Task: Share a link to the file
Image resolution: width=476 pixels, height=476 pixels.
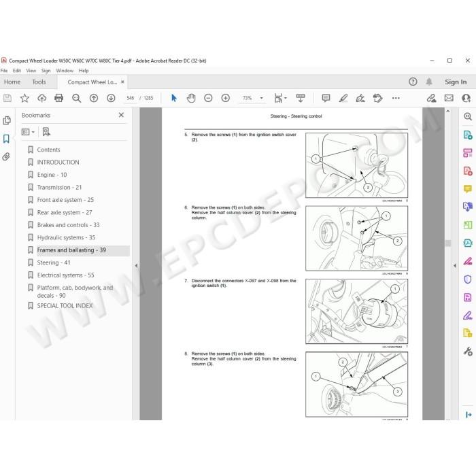Action: pyautogui.click(x=431, y=98)
